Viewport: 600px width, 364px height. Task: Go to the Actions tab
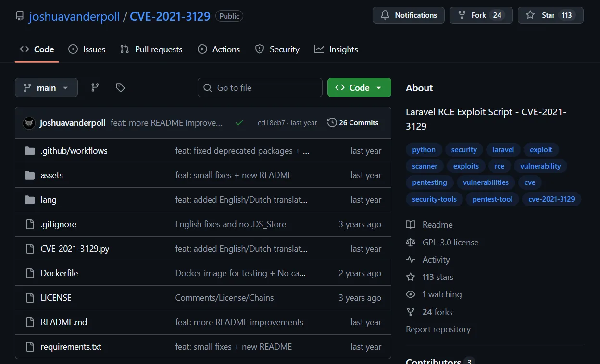(219, 49)
